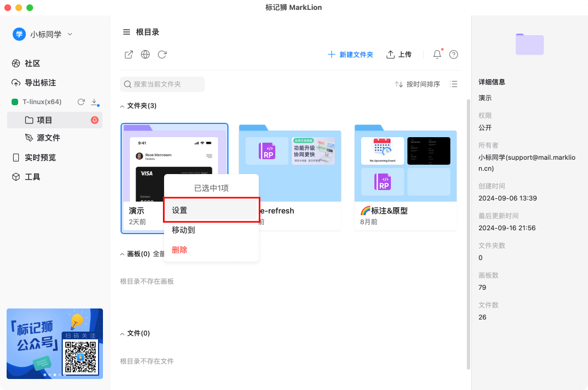Refresh the root directory list

coord(162,55)
